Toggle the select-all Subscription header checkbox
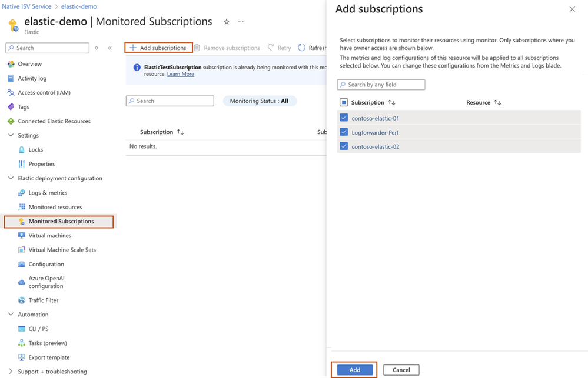This screenshot has height=378, width=588. tap(344, 102)
